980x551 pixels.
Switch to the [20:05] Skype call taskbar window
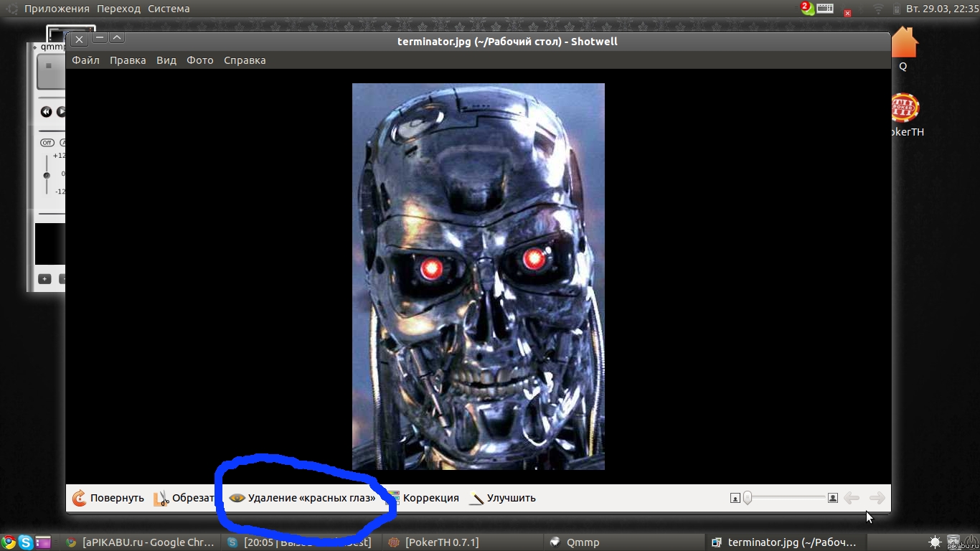coord(300,542)
